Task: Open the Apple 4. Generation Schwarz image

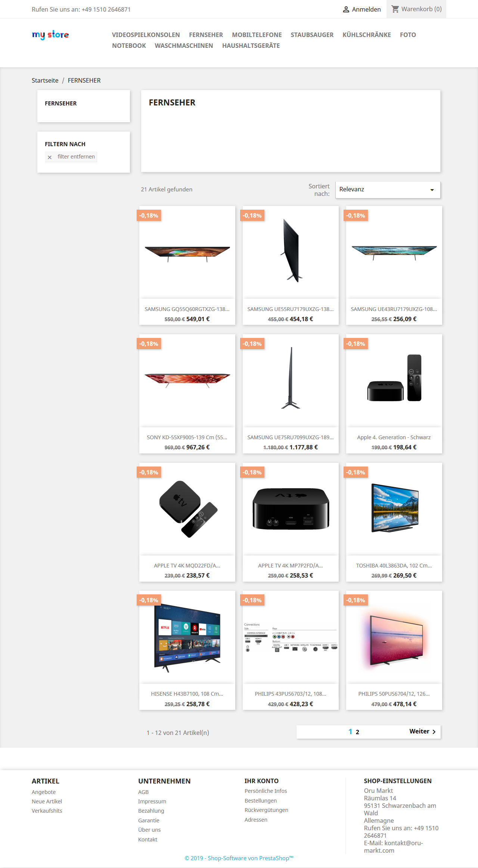Action: pos(394,381)
